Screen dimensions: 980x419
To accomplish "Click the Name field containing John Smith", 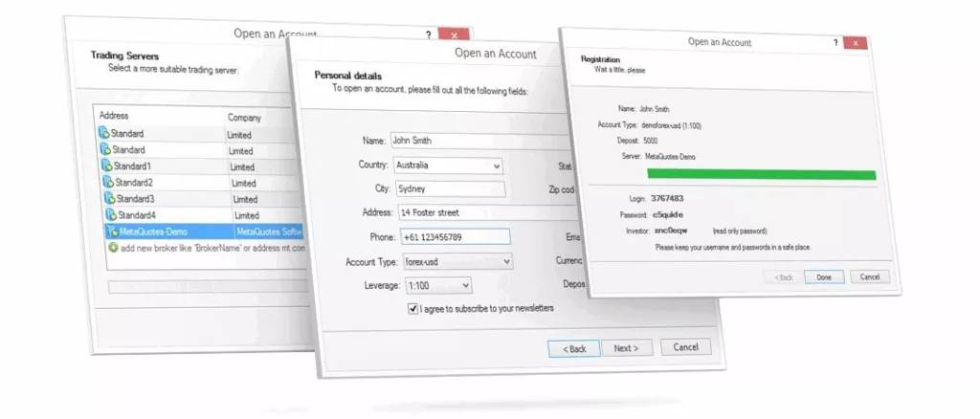I will 479,141.
